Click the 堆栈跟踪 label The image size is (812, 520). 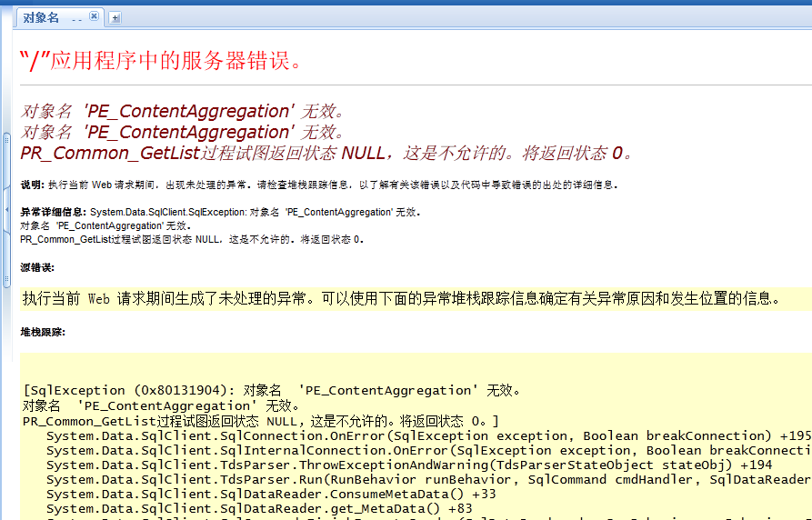point(43,332)
